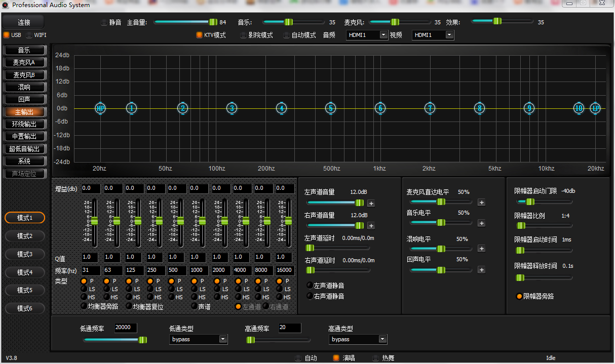This screenshot has height=364, width=615.
Task: Open the 低通类型 bypass dropdown
Action: tap(199, 339)
